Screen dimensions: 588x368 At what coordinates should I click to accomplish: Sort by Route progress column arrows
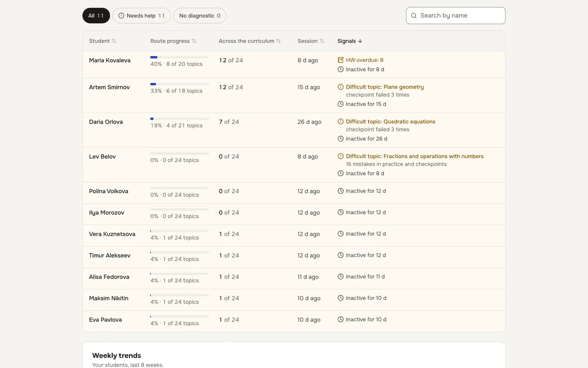(x=194, y=41)
